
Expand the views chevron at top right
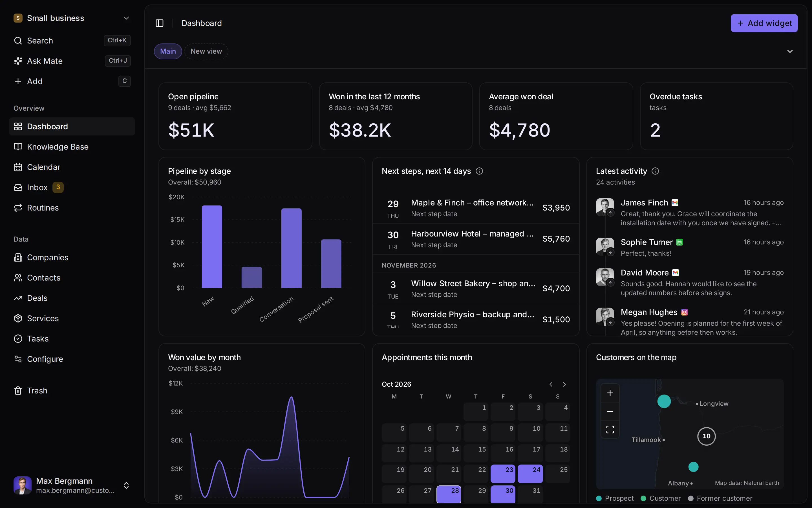click(790, 51)
